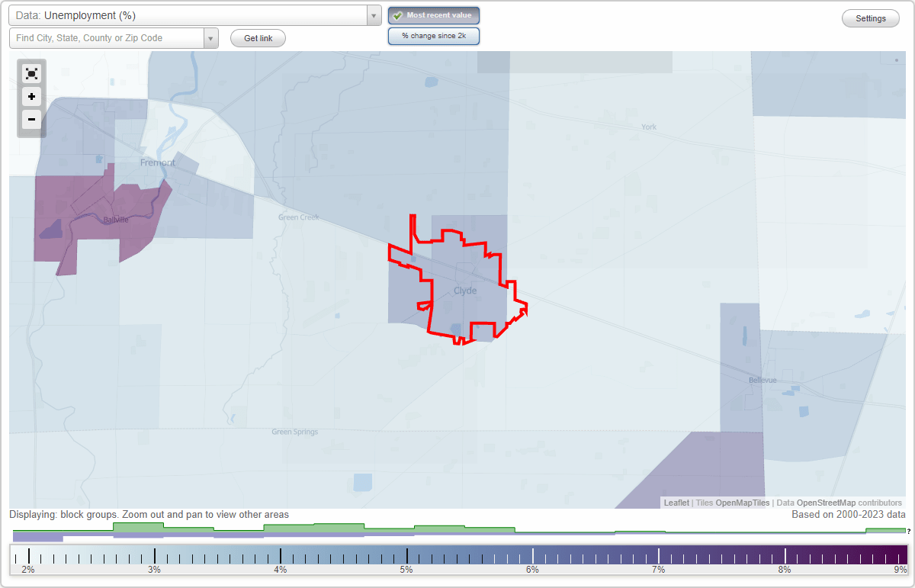Open the OpenMapTiles attribution link
Image resolution: width=915 pixels, height=588 pixels.
742,503
